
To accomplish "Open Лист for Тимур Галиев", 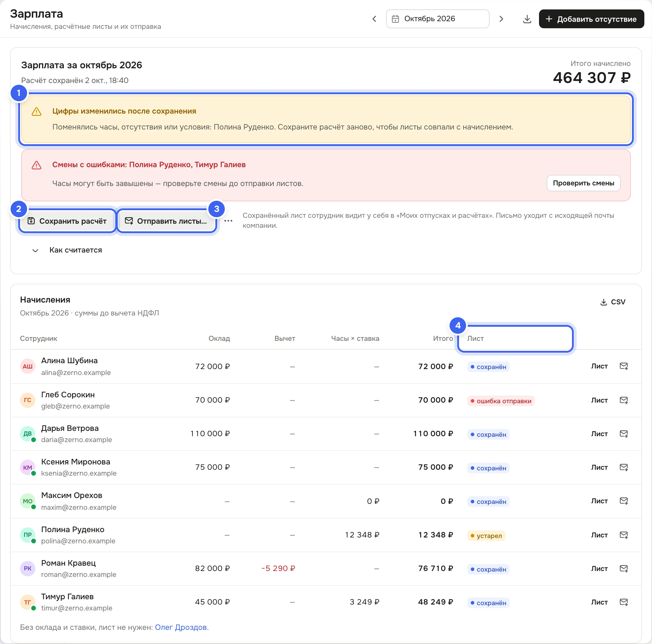I will [x=599, y=602].
